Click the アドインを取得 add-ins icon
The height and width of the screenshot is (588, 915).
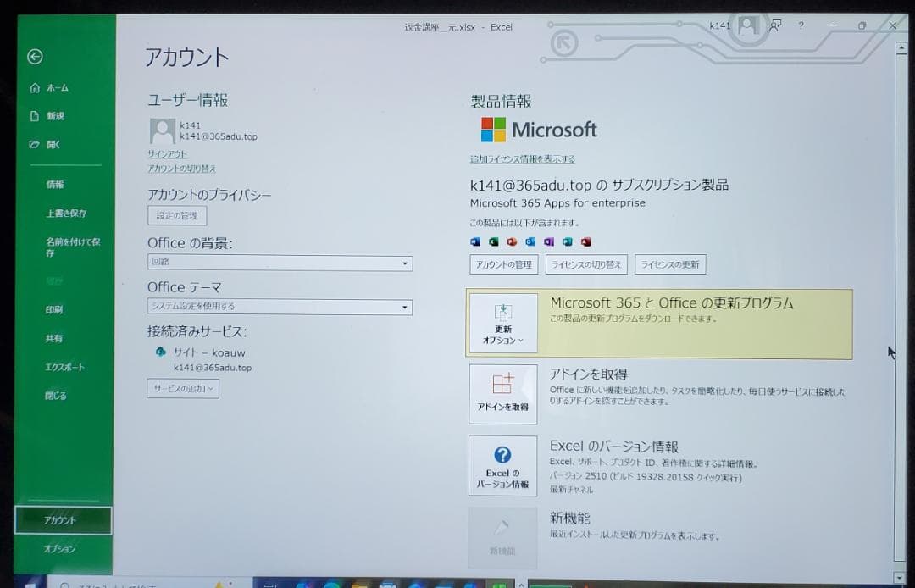pyautogui.click(x=502, y=394)
